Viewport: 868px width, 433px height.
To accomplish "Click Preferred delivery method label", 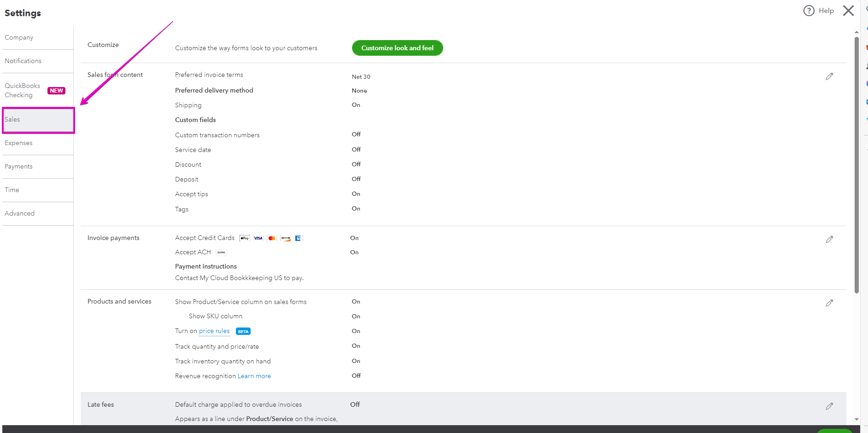I will coord(214,91).
